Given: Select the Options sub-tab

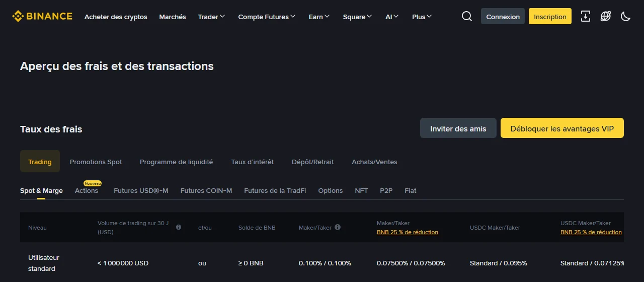Looking at the screenshot, I should [x=330, y=190].
